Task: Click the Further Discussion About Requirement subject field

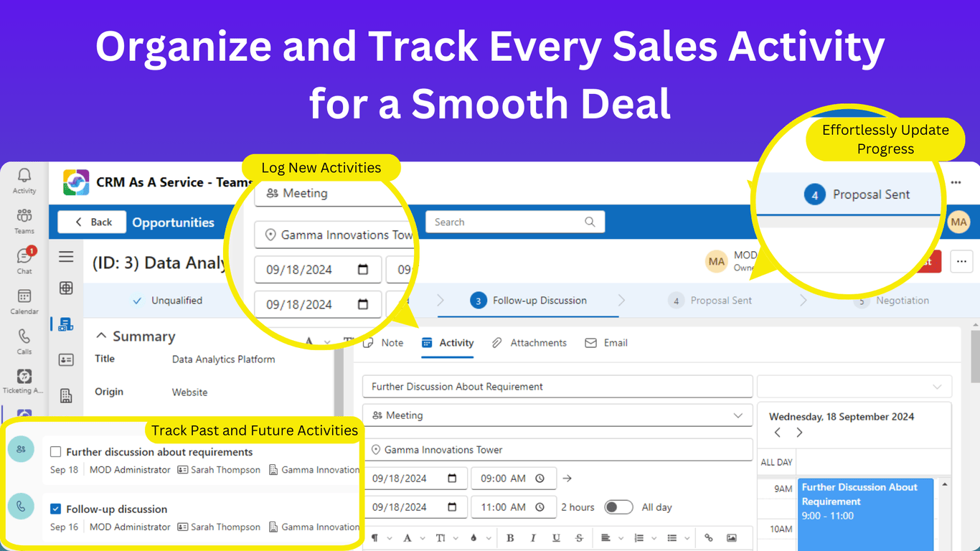Action: tap(557, 387)
